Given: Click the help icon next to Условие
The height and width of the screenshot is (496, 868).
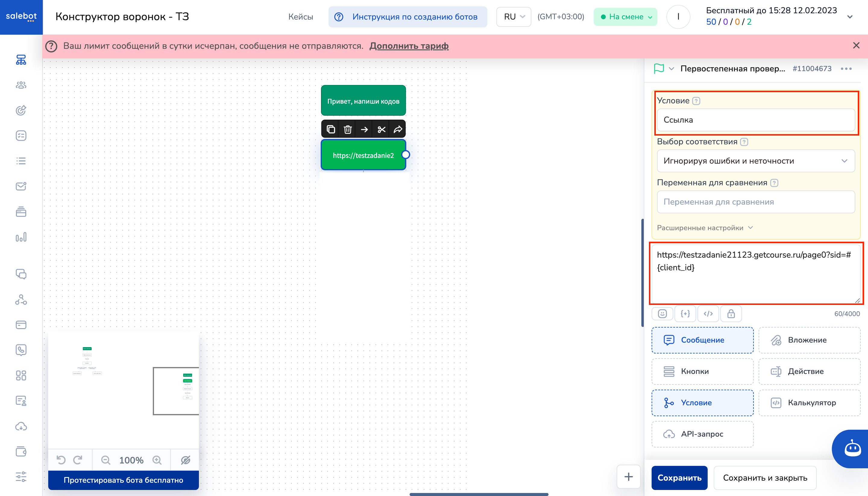Looking at the screenshot, I should coord(696,101).
